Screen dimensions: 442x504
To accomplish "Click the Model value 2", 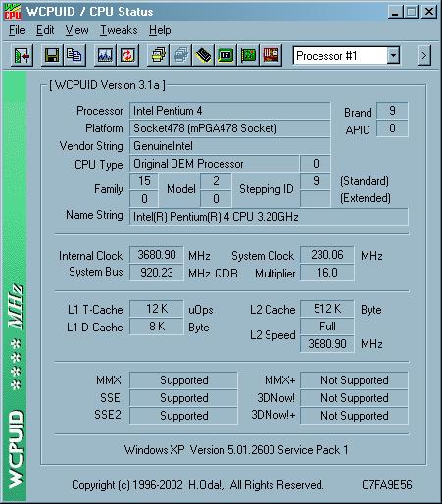I will point(216,181).
